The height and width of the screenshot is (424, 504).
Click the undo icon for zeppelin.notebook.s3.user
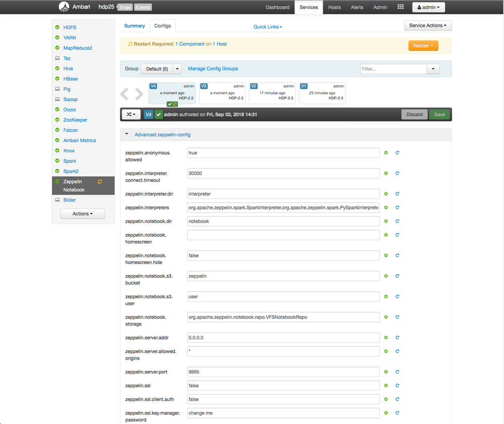coord(397,297)
